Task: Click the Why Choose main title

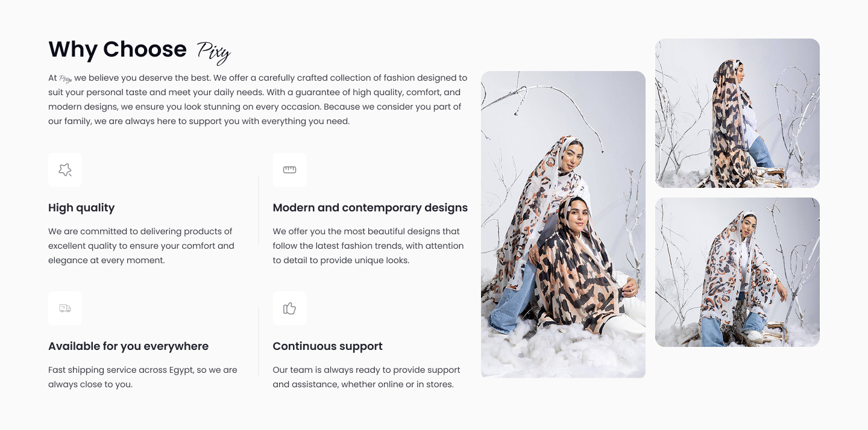Action: coord(118,49)
